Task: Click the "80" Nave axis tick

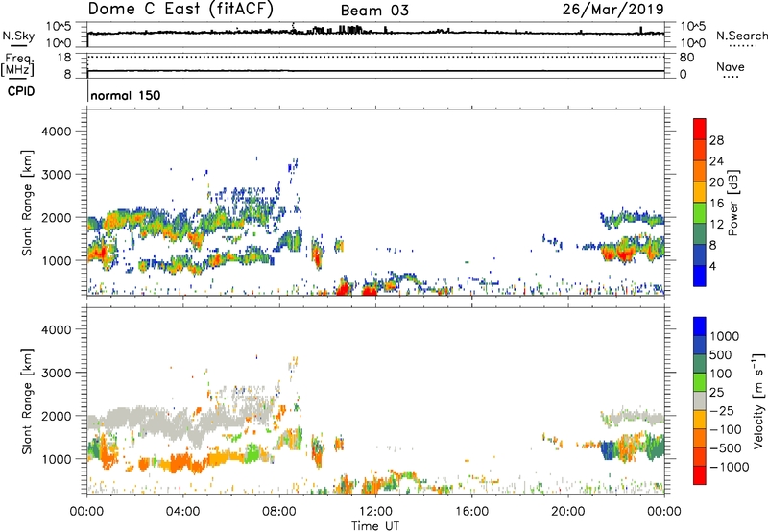Action: [686, 58]
